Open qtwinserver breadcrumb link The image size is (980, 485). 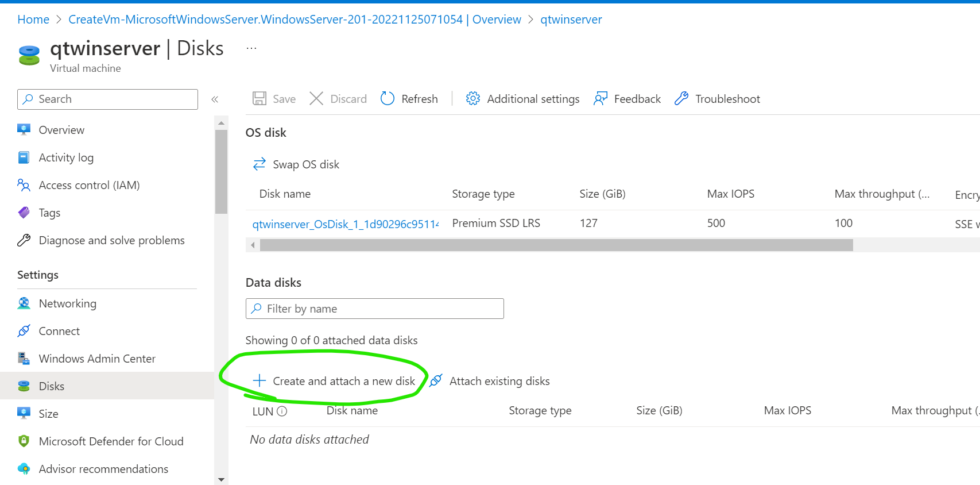tap(571, 20)
